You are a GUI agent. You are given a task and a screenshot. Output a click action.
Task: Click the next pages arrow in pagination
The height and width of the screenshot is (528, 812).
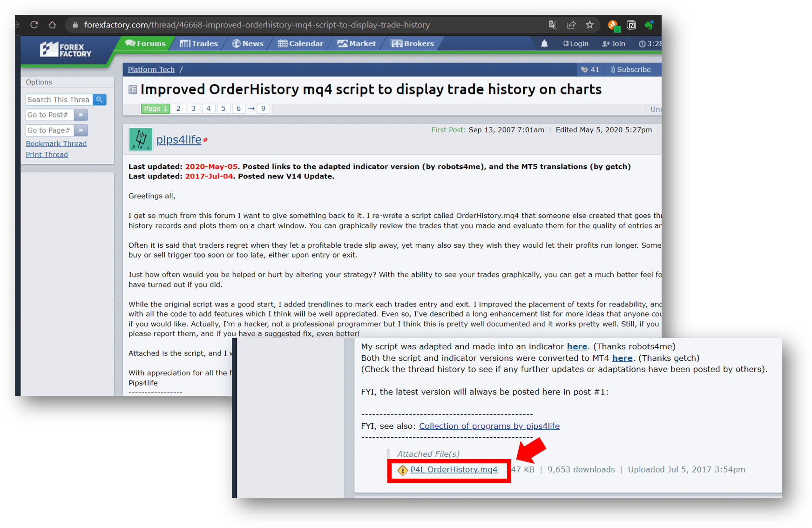coord(251,108)
